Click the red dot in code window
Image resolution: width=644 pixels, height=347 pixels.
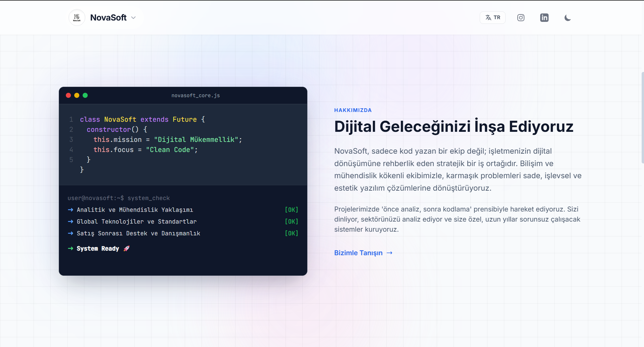(68, 95)
